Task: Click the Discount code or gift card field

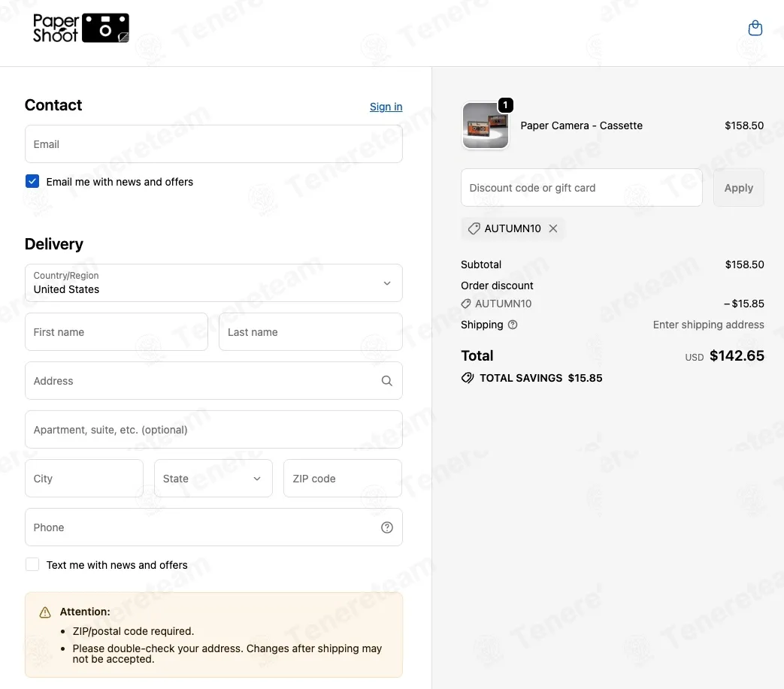Action: pyautogui.click(x=581, y=188)
